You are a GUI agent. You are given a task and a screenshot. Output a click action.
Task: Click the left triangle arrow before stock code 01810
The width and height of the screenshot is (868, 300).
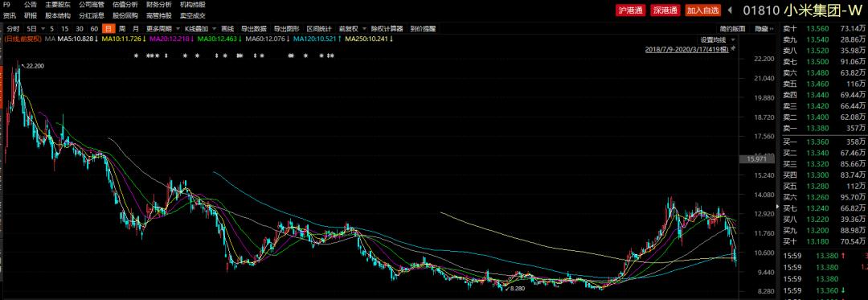tap(730, 10)
